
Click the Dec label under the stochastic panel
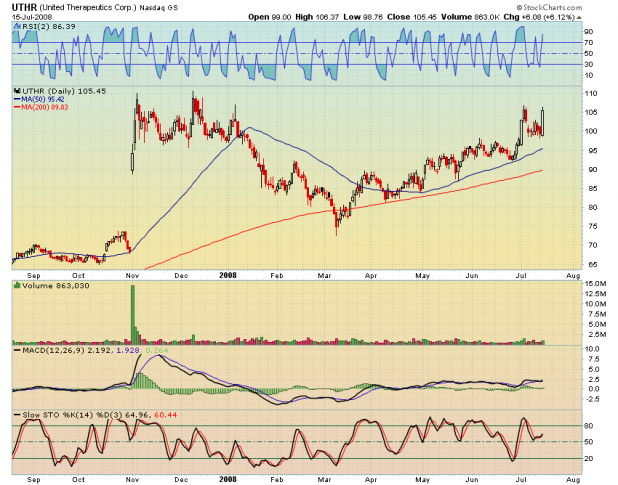tap(181, 479)
